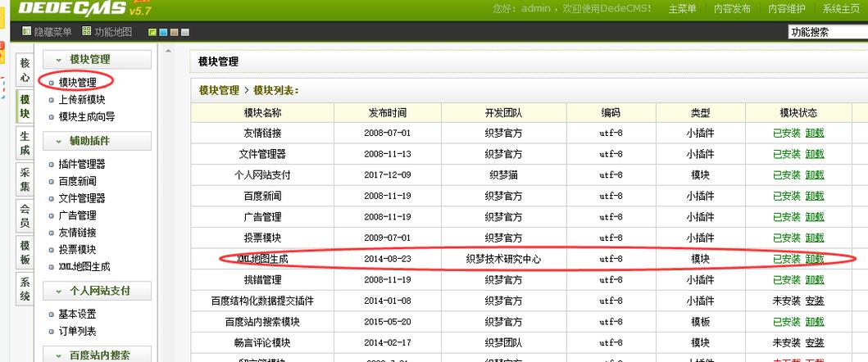Click 卸载 for 文件管理器 module
This screenshot has width=868, height=362.
coord(815,154)
